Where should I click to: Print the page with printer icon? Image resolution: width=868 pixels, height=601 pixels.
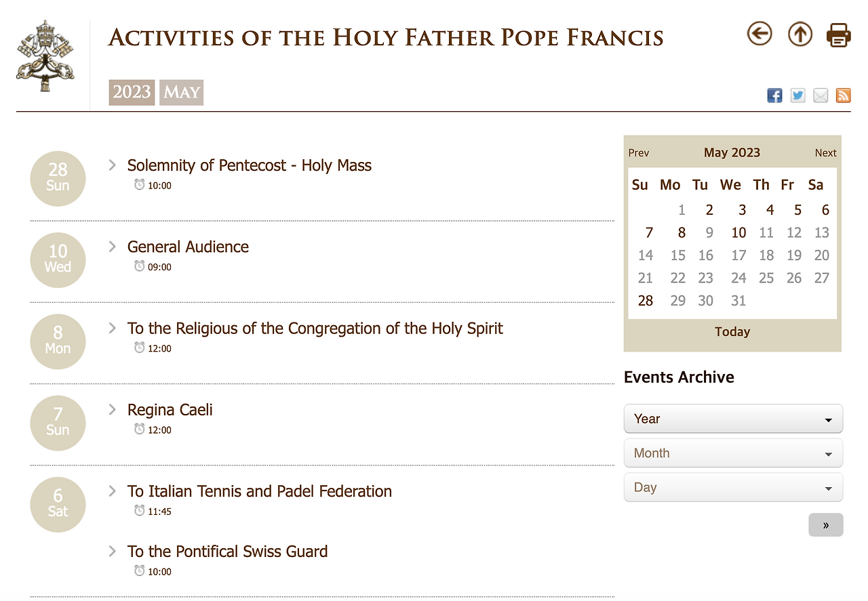tap(839, 35)
